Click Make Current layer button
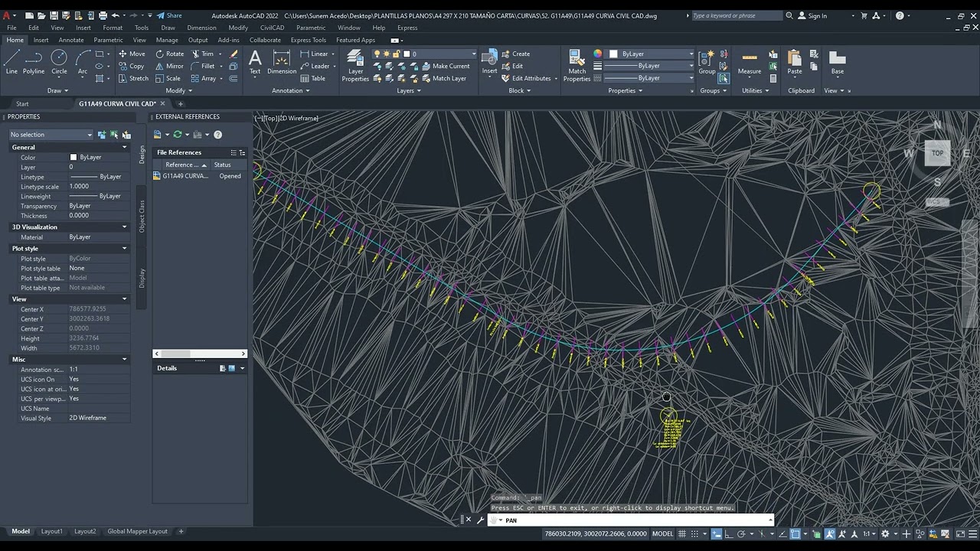The image size is (980, 551). point(445,66)
